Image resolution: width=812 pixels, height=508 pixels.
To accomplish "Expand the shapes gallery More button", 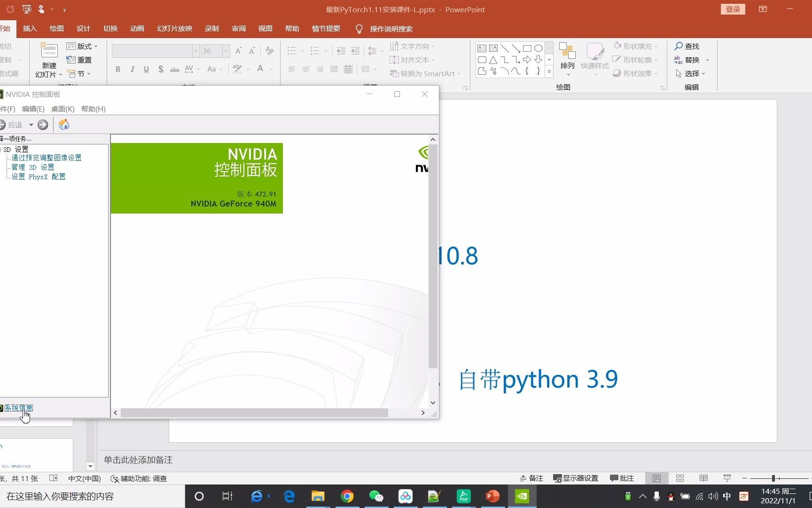I will click(549, 71).
